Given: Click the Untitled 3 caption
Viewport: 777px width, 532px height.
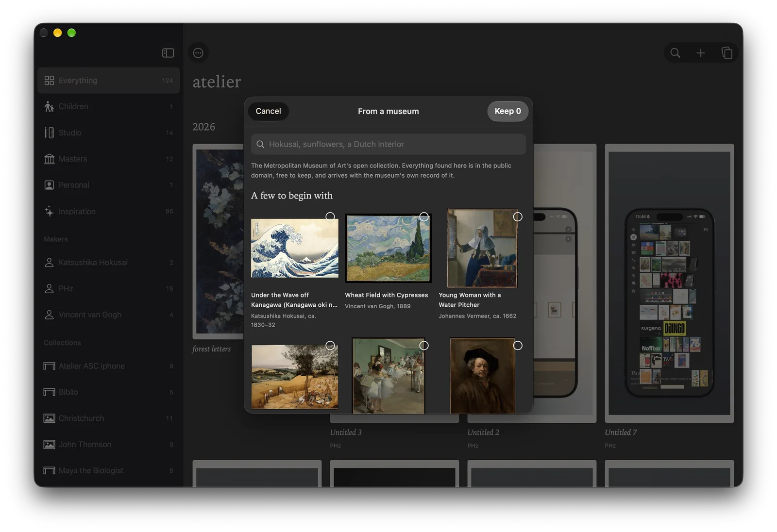Looking at the screenshot, I should (x=346, y=432).
